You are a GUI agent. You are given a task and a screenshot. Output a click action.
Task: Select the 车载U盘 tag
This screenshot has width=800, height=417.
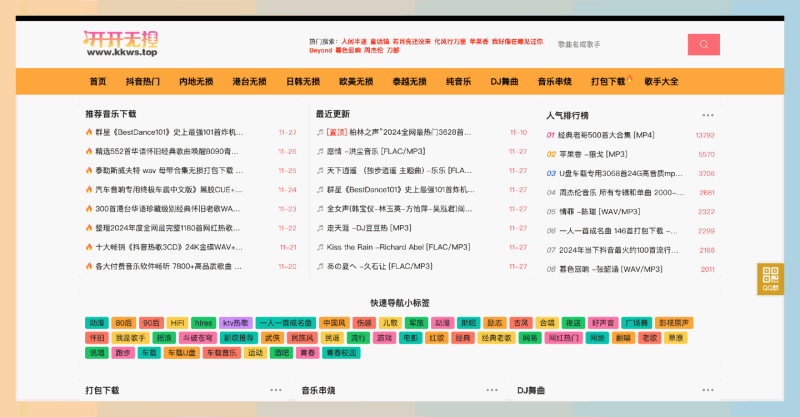182,353
